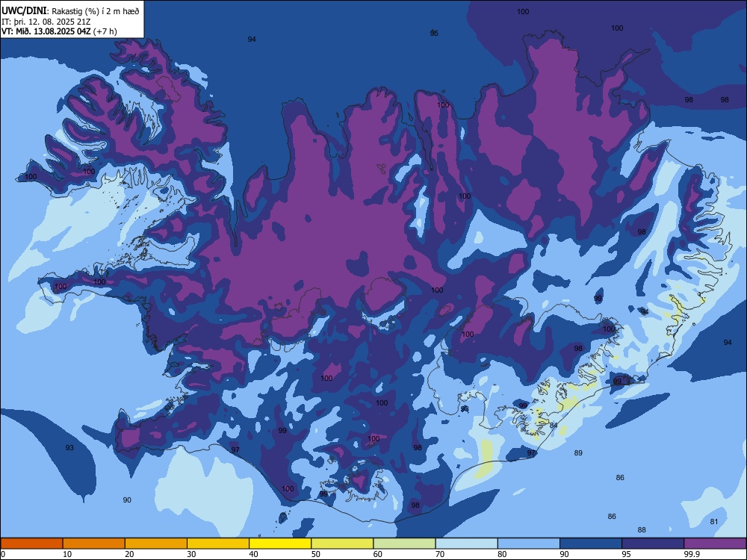Choose the medium blue 90–95 legend swatch

point(591,544)
